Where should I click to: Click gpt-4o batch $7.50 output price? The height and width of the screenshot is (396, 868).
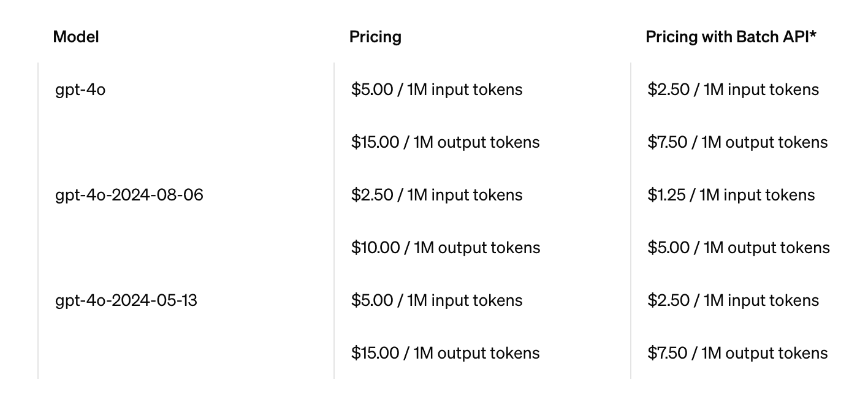point(737,142)
